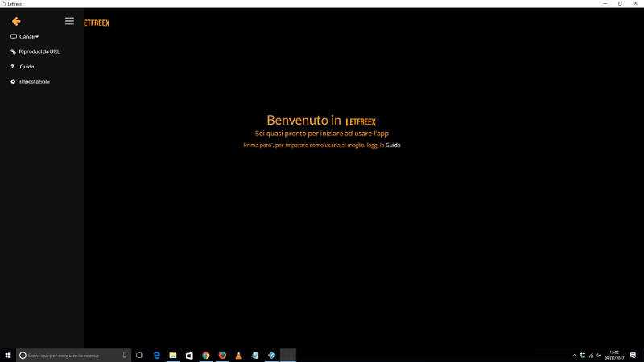Show hidden system tray icons
The image size is (644, 362).
[575, 356]
